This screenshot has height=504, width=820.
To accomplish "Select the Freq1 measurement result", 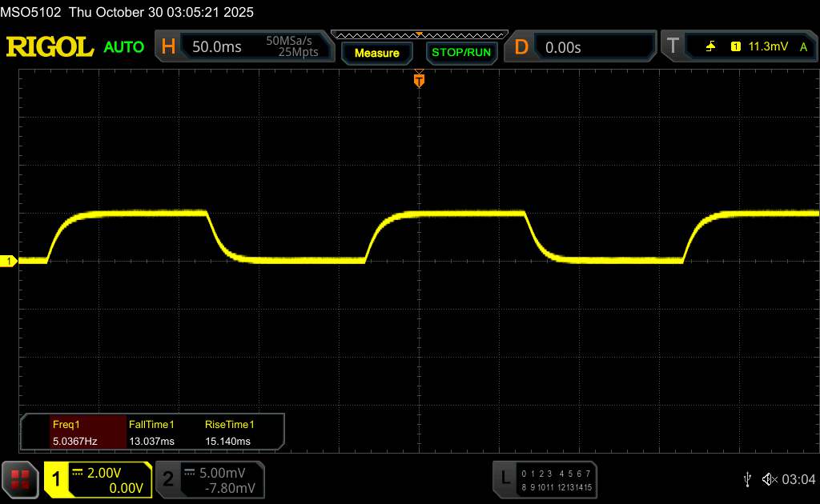I will (x=74, y=433).
